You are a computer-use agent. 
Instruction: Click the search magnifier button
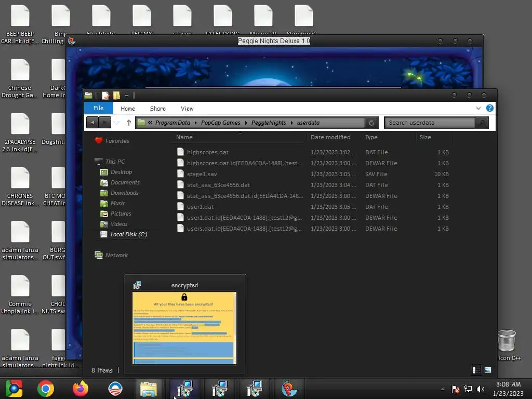pyautogui.click(x=482, y=123)
